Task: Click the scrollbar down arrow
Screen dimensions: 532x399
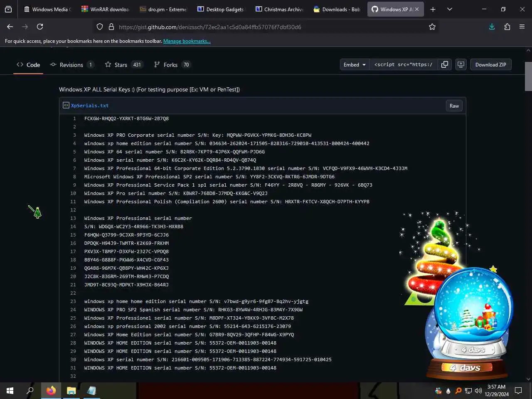Action: [x=528, y=379]
